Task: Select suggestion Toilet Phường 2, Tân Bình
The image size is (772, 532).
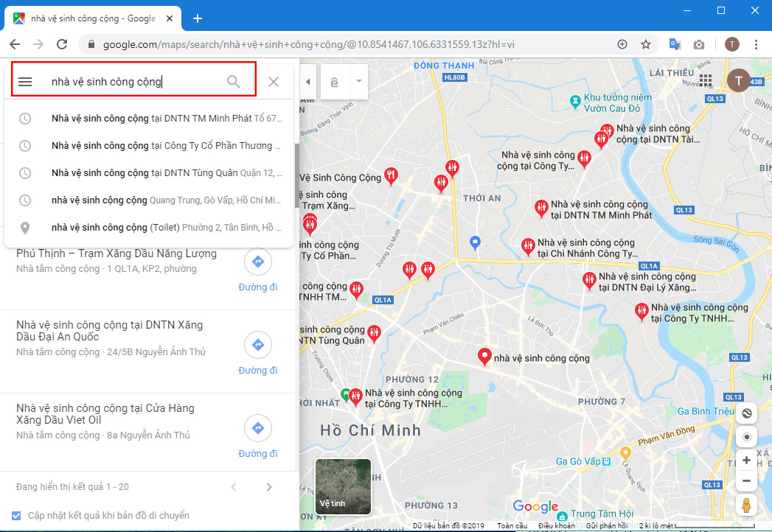Action: click(x=149, y=228)
